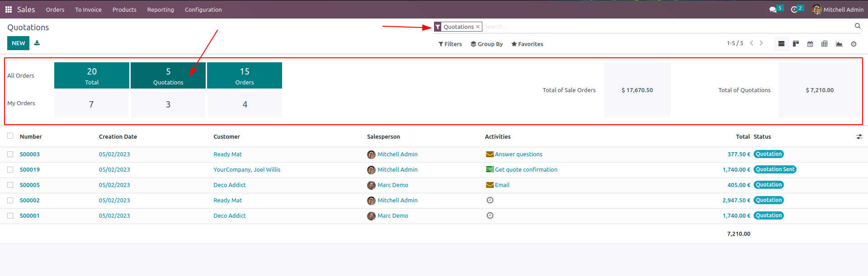Switch to Calendar view icon
The image size is (868, 276).
[x=810, y=44]
